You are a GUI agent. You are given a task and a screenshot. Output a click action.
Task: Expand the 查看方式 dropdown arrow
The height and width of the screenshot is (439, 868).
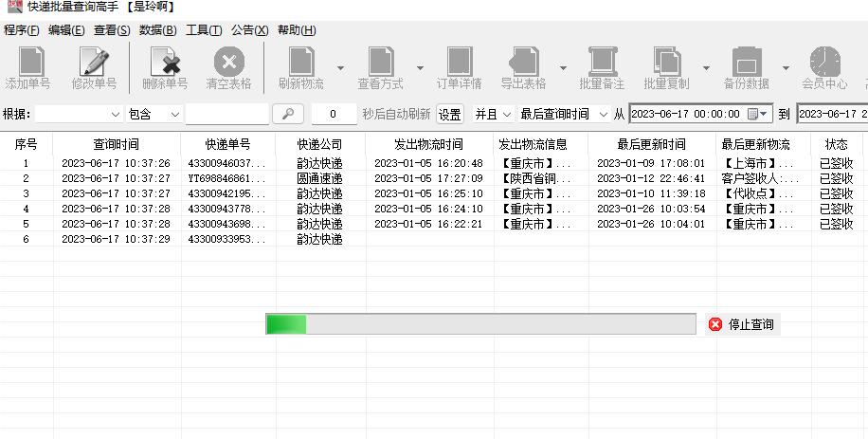point(420,68)
